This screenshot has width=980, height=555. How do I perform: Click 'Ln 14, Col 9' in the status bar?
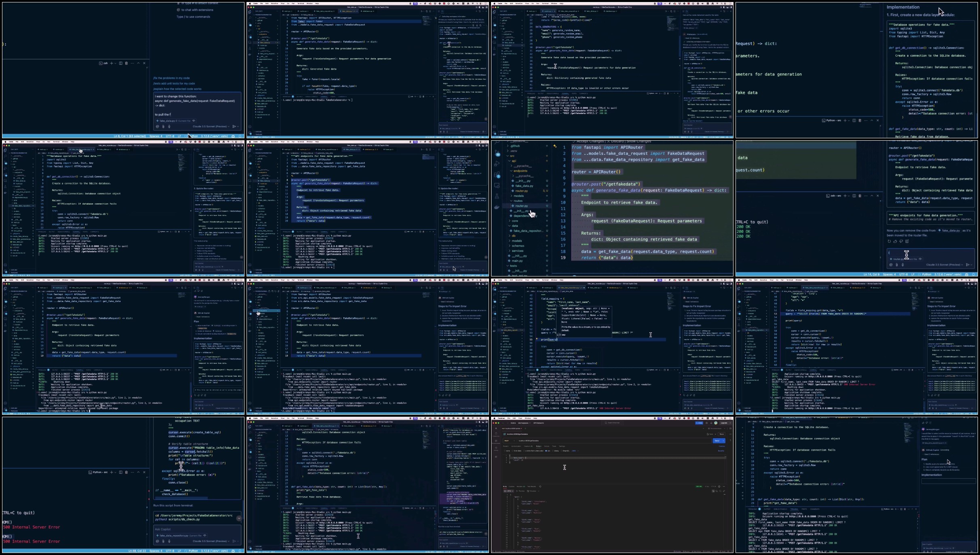[872, 274]
